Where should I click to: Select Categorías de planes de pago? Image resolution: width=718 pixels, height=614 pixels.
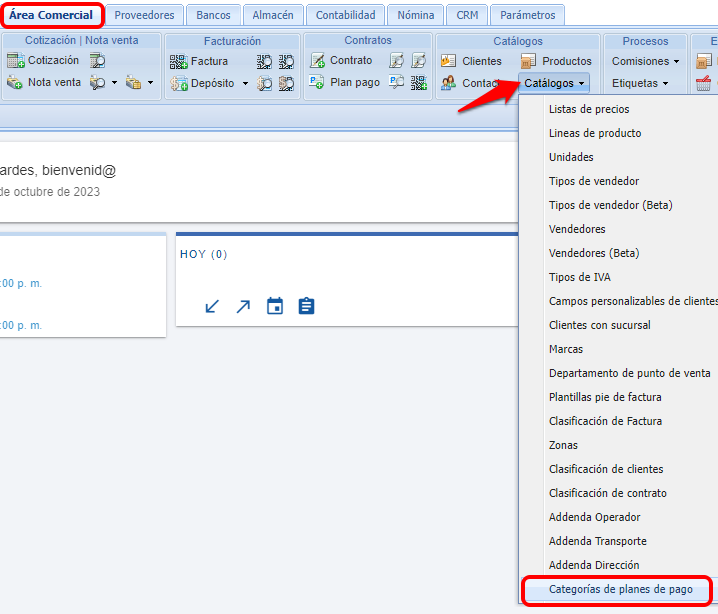click(620, 589)
